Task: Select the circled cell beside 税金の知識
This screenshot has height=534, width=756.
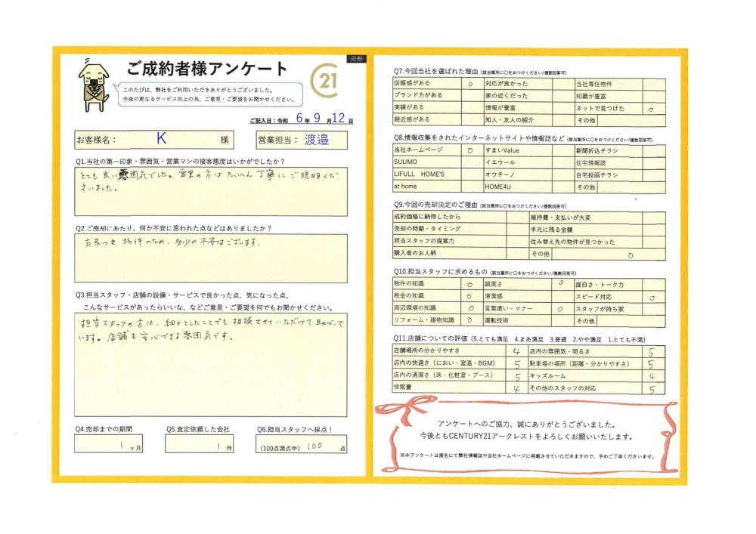Action: (x=472, y=296)
